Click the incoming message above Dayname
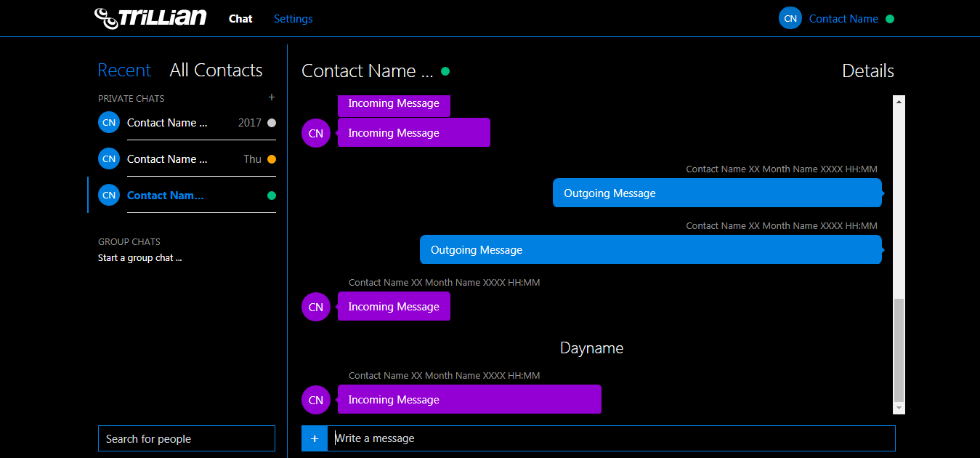Image resolution: width=980 pixels, height=458 pixels. 394,306
